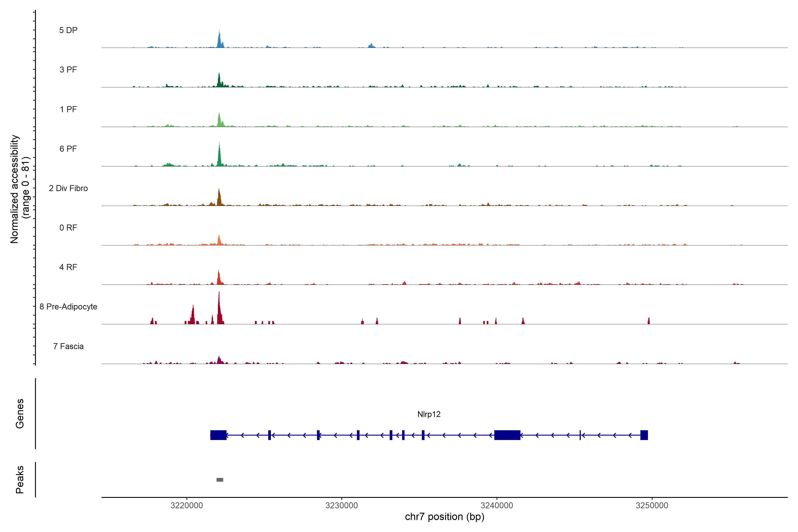Click the 2 Div Fibro track label
The width and height of the screenshot is (798, 532).
[68, 188]
